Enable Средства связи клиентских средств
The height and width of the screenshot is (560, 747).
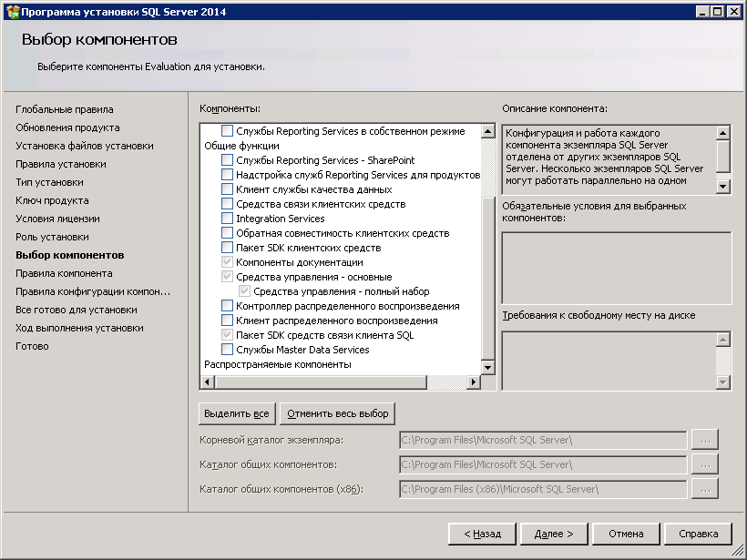pos(227,204)
